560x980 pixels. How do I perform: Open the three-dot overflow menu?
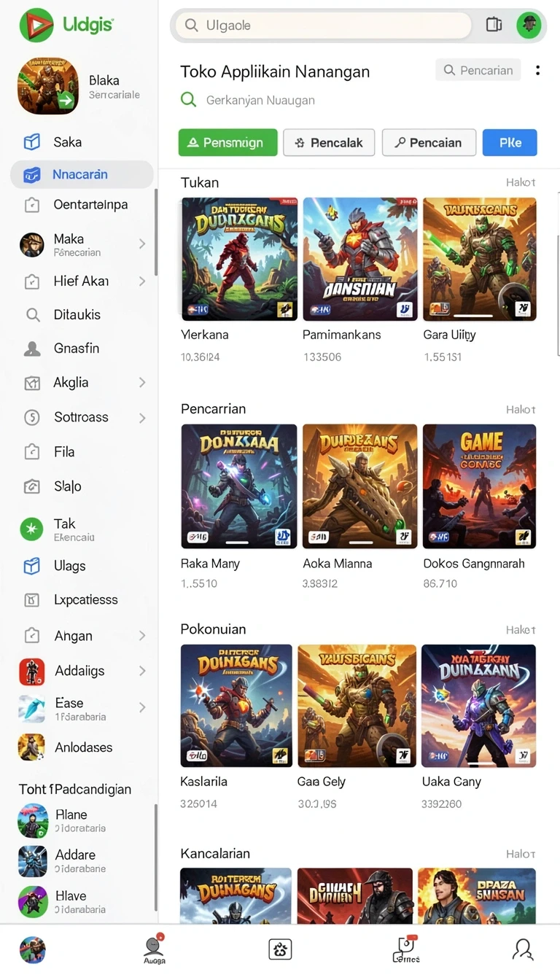click(538, 70)
